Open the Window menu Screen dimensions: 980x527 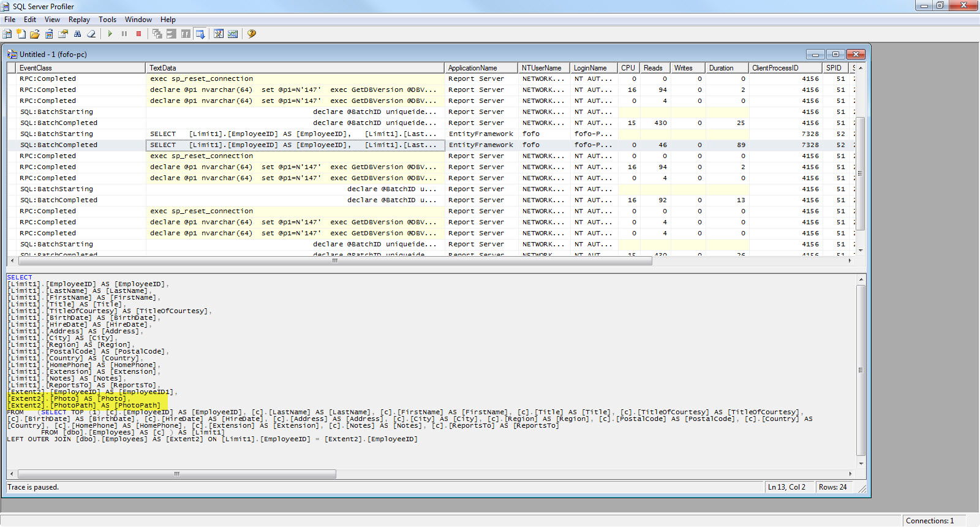(138, 20)
